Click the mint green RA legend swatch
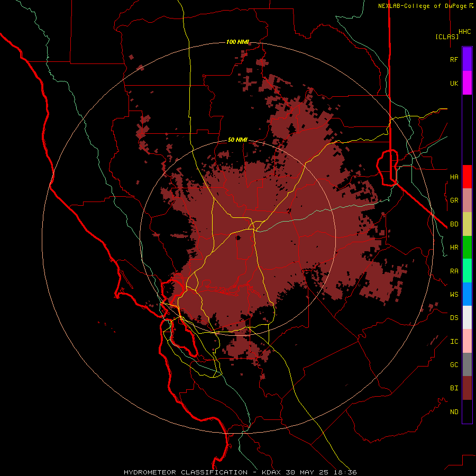The width and height of the screenshot is (476, 476). 467,271
